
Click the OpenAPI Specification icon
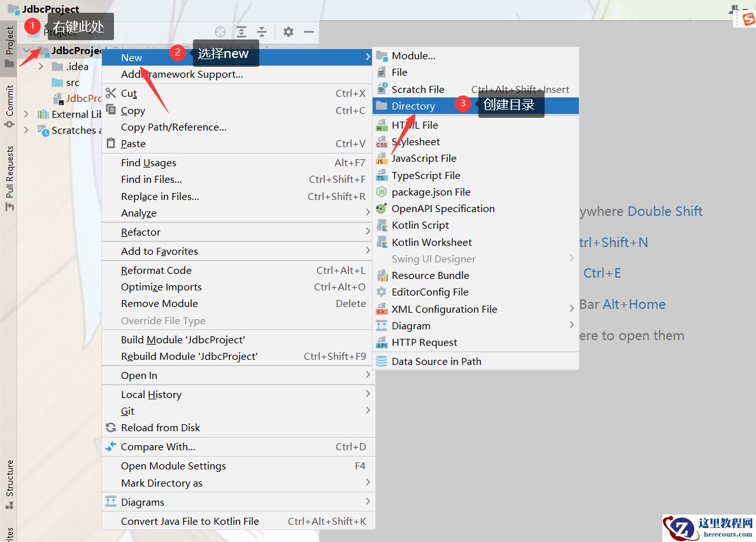point(382,208)
